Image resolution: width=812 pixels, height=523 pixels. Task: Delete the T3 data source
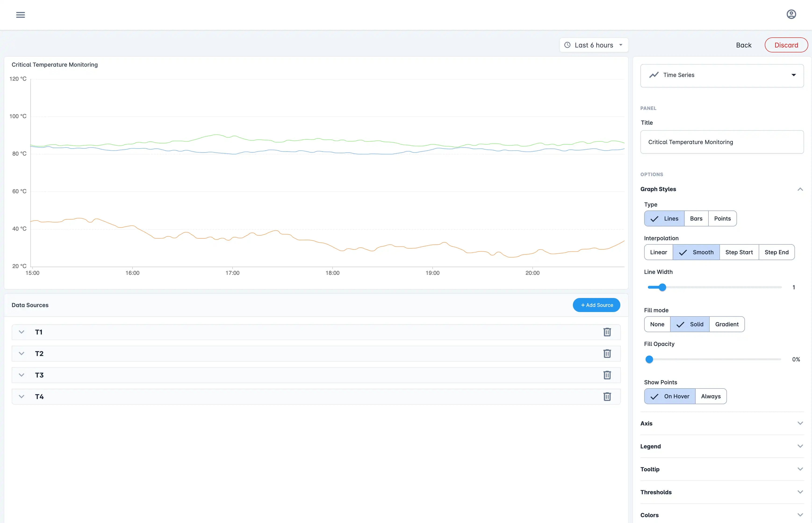pyautogui.click(x=607, y=375)
